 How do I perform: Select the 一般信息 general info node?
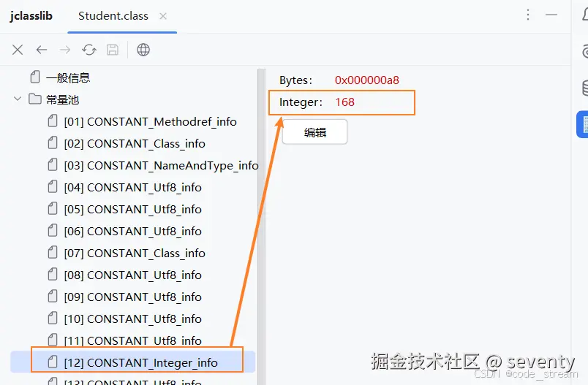click(x=68, y=77)
